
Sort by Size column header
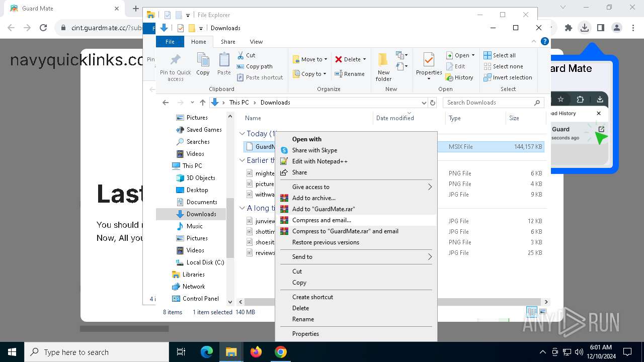coord(514,118)
